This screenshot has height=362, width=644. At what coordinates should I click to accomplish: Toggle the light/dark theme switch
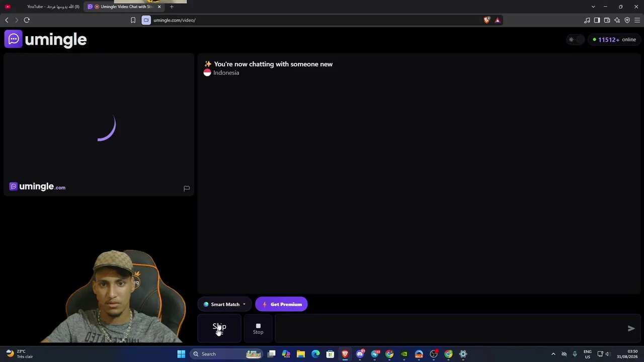[x=575, y=40]
